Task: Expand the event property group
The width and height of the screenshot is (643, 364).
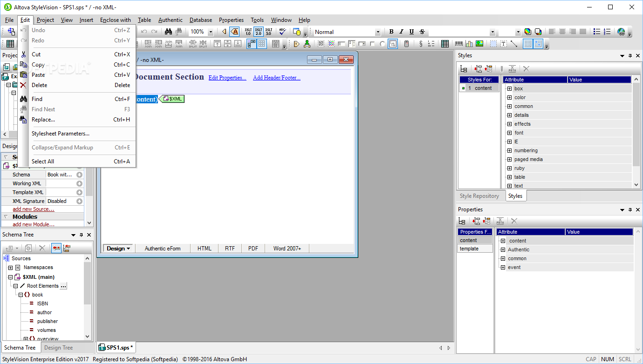Action: coord(503,267)
